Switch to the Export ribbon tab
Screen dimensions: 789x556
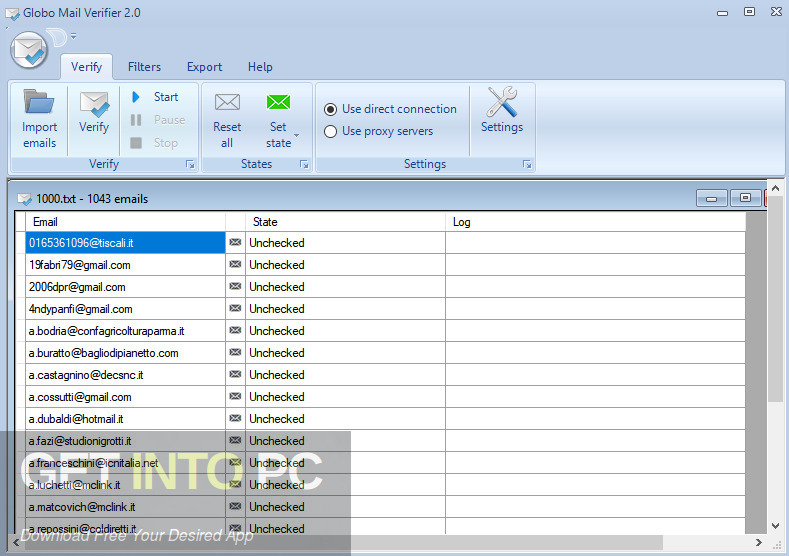click(x=204, y=67)
